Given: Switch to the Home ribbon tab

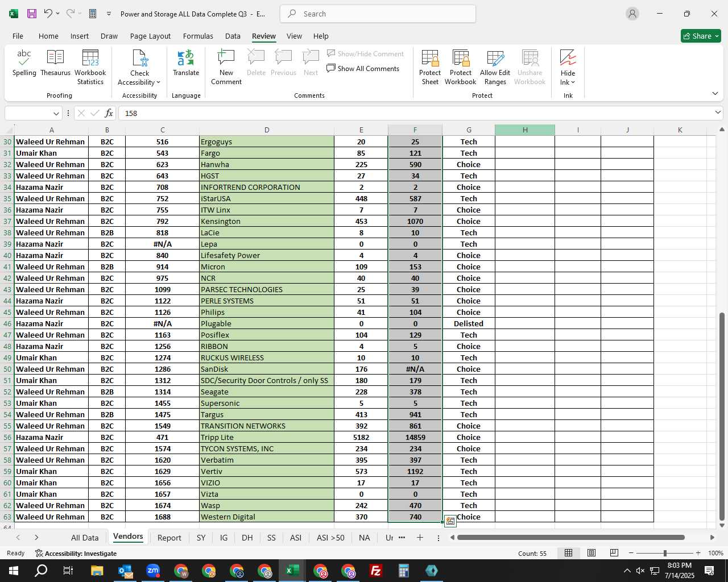Looking at the screenshot, I should 48,36.
